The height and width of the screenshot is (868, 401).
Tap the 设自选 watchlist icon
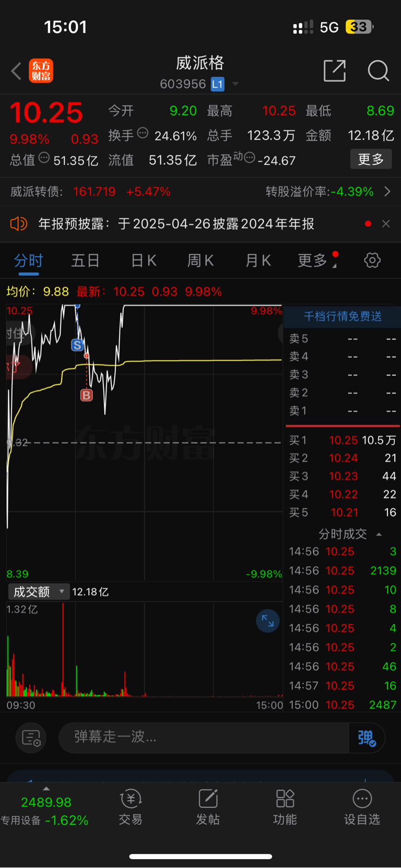[x=362, y=807]
